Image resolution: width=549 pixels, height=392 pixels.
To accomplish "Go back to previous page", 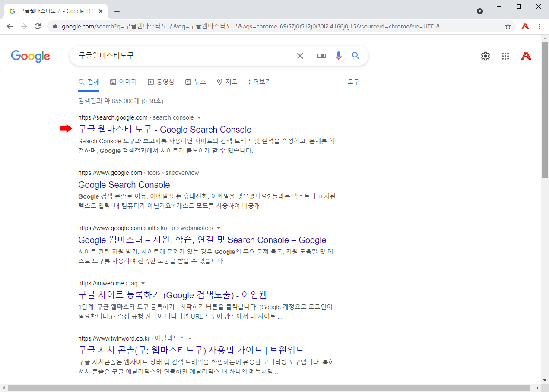I will [x=10, y=26].
